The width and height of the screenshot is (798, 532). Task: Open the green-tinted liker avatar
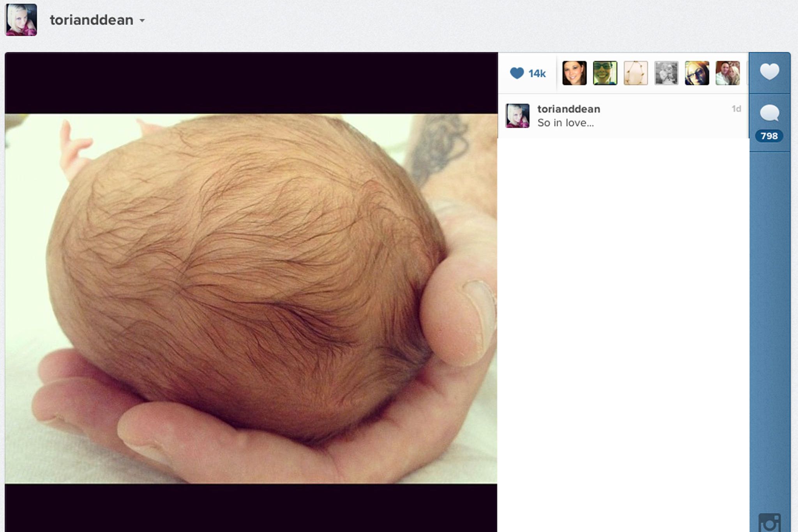click(605, 73)
